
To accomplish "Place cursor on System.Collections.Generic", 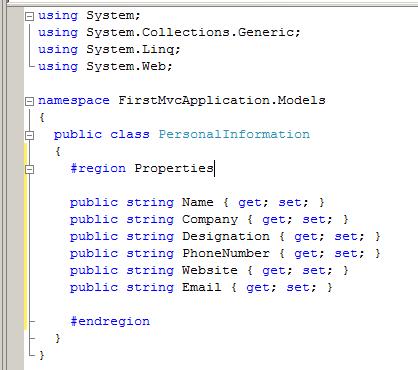I will click(190, 32).
